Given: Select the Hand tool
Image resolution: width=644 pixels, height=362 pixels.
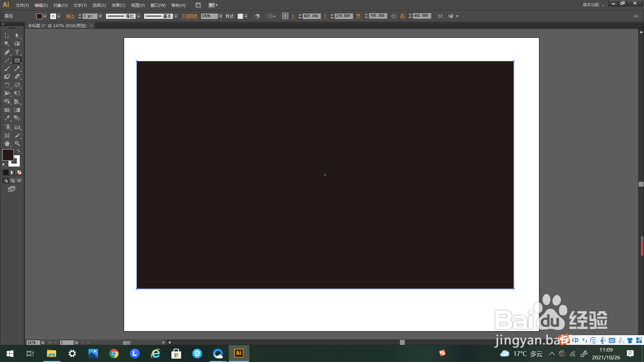Looking at the screenshot, I should click(7, 143).
